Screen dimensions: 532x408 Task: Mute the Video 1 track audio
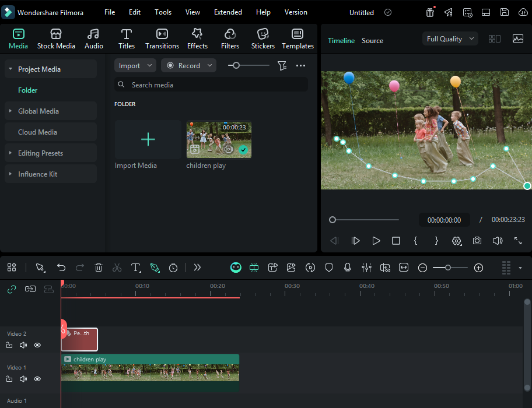click(x=23, y=379)
